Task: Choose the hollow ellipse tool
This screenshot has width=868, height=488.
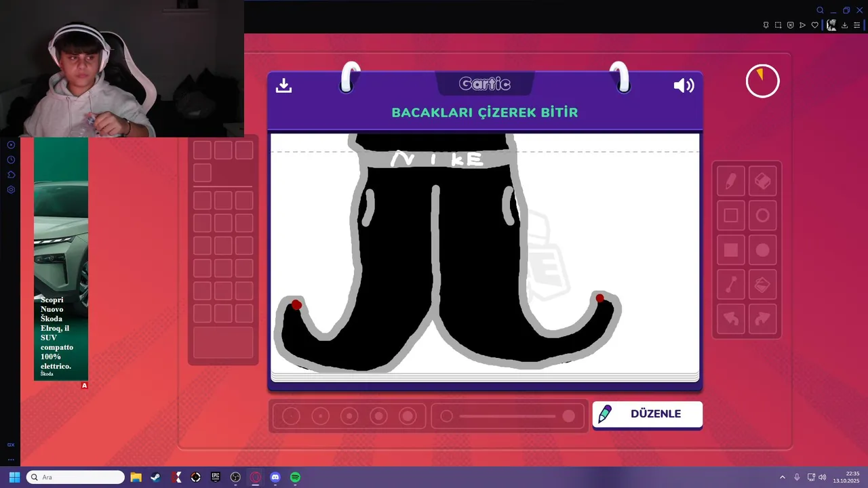Action: (x=762, y=216)
